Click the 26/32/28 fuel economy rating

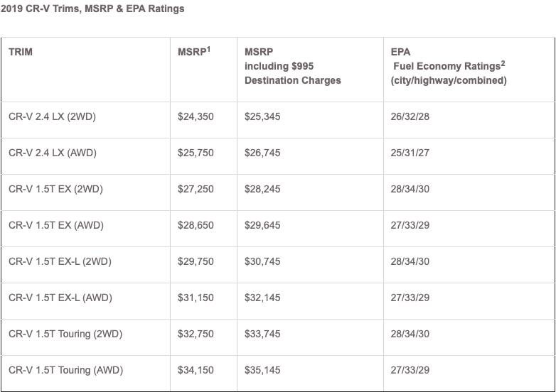410,116
